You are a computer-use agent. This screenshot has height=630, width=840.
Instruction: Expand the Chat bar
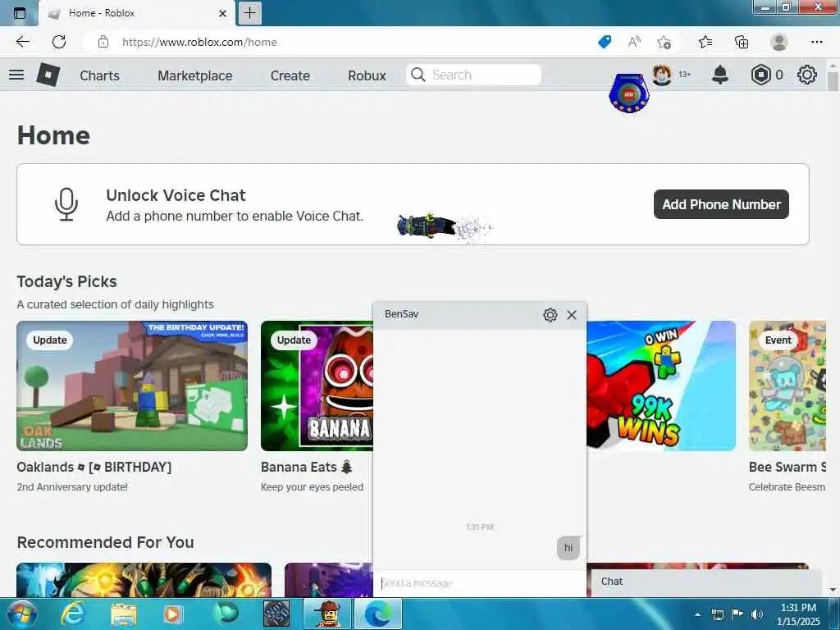[706, 582]
